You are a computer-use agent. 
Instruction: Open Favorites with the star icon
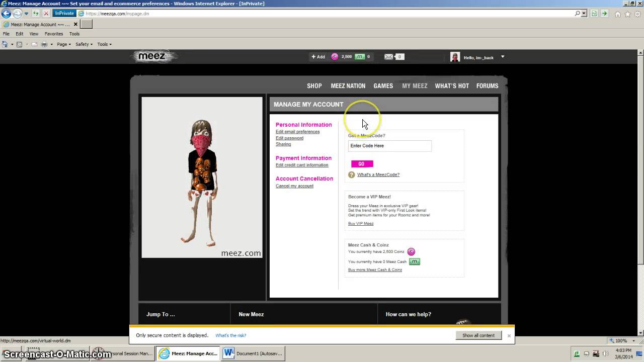click(627, 14)
